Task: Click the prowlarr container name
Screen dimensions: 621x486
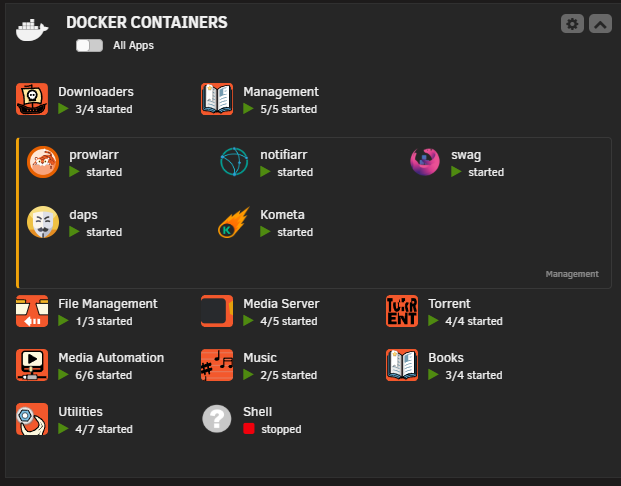Action: (94, 155)
